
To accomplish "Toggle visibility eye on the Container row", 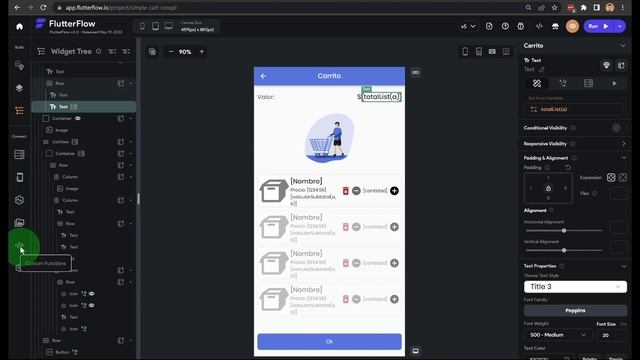I will (78, 118).
